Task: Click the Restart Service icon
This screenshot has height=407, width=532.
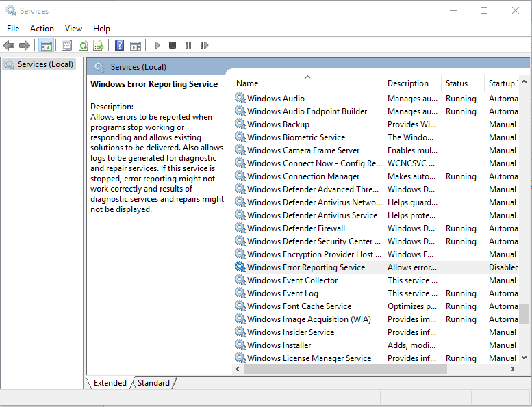Action: [204, 45]
